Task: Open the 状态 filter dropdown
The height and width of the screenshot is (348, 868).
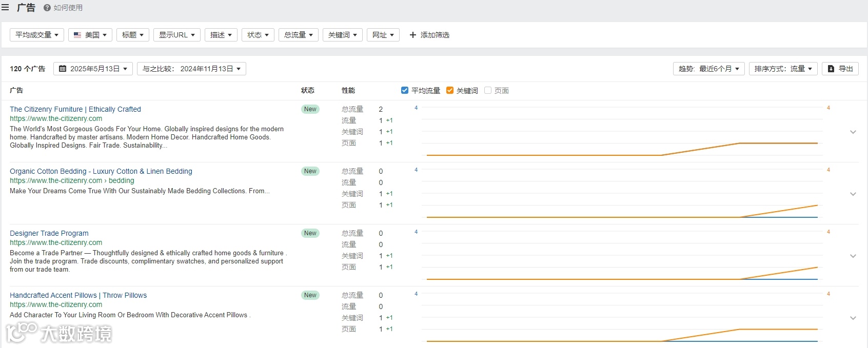Action: [258, 35]
